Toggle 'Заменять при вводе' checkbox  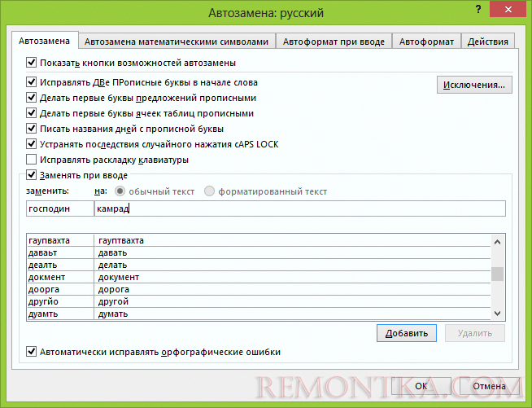pyautogui.click(x=32, y=174)
